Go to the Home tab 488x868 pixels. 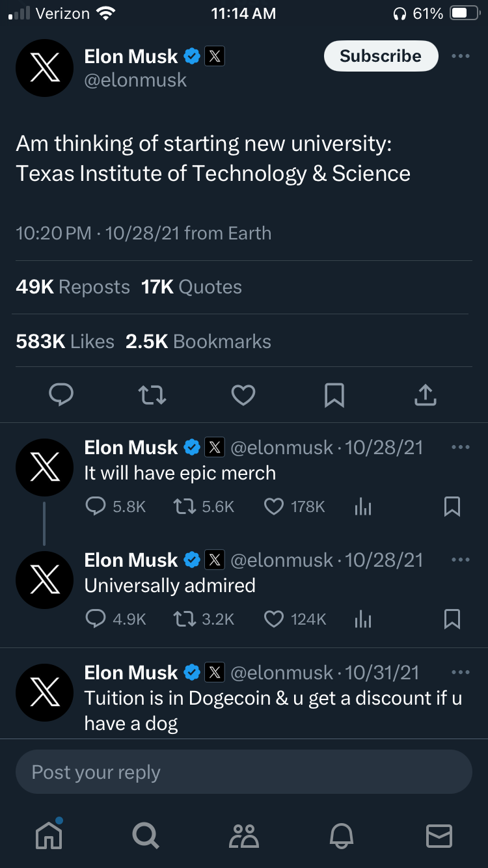[x=49, y=835]
